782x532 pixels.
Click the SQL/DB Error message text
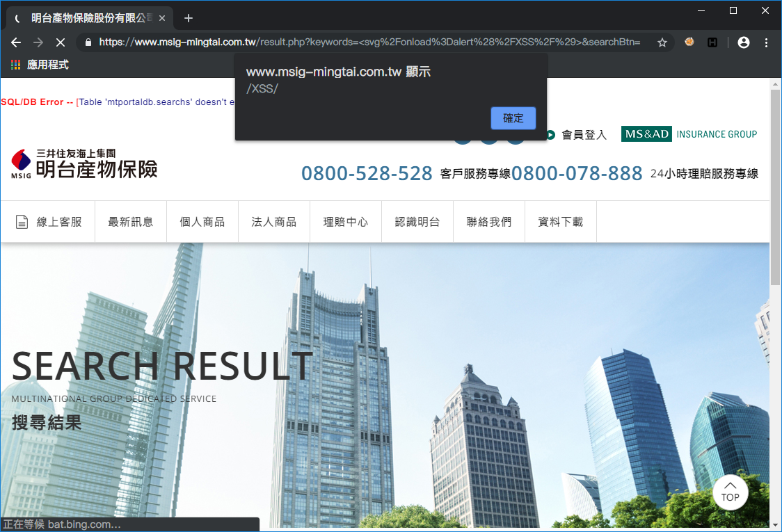(x=118, y=102)
